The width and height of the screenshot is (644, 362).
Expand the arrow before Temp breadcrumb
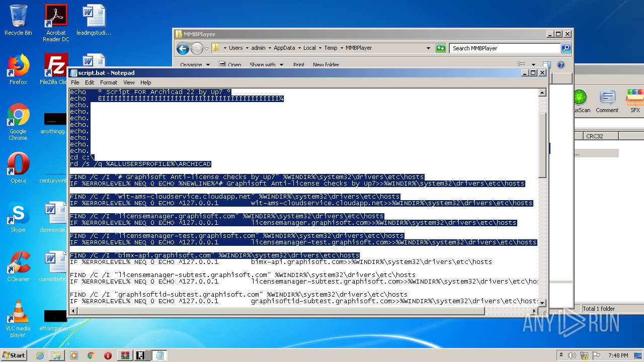(320, 48)
